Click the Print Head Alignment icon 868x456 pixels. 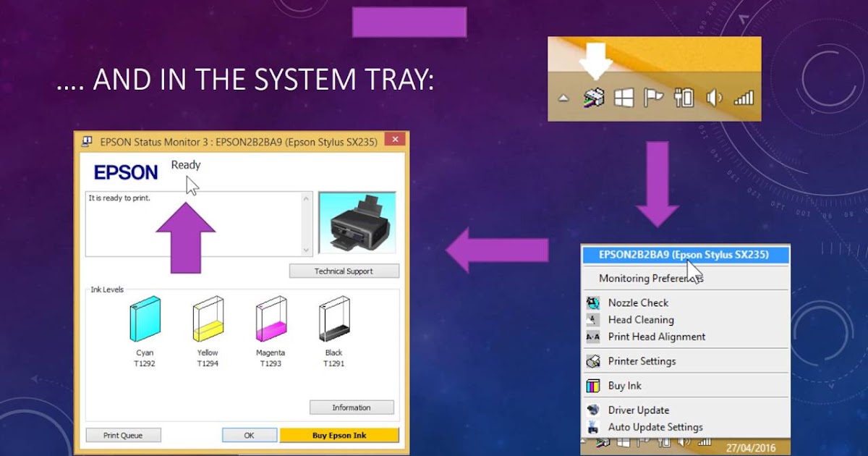pyautogui.click(x=593, y=337)
